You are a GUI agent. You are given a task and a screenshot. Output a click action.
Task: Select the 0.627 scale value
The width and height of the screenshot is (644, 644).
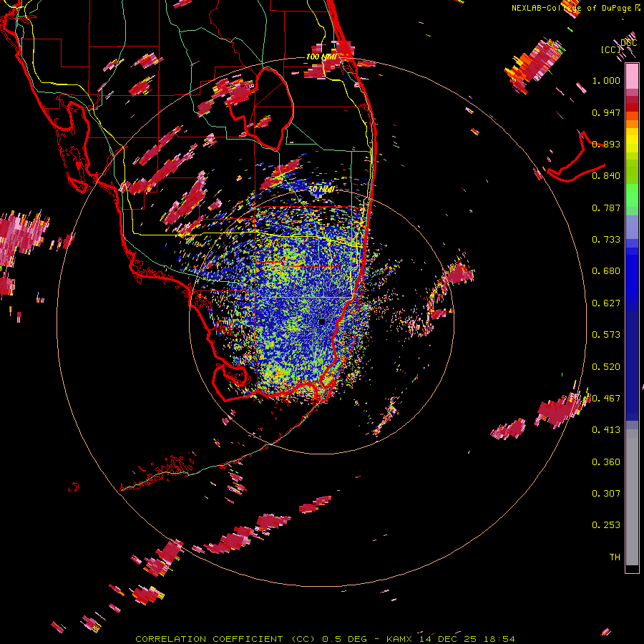pos(606,303)
